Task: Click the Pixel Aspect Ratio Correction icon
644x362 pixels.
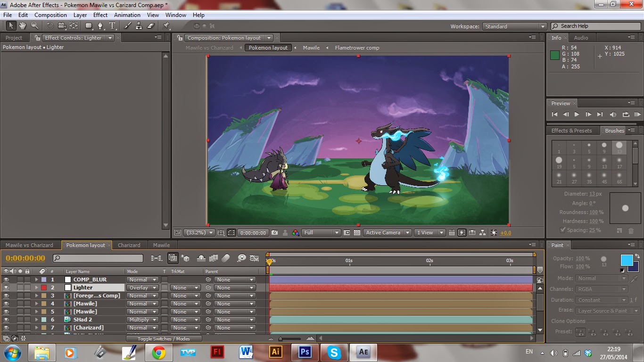Action: coord(452,232)
